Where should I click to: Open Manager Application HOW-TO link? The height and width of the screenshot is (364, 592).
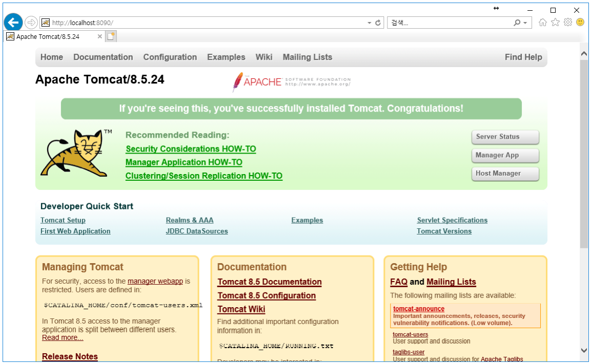pos(184,163)
